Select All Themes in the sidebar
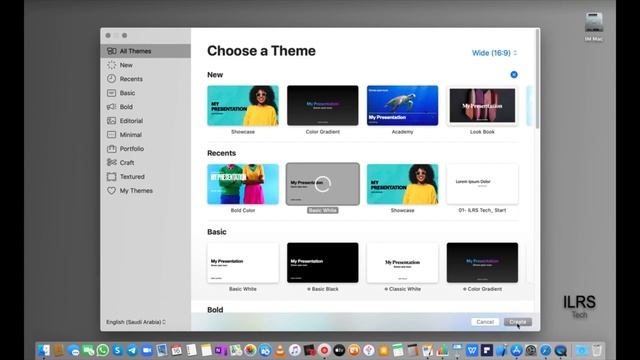The width and height of the screenshot is (640, 360). point(145,51)
